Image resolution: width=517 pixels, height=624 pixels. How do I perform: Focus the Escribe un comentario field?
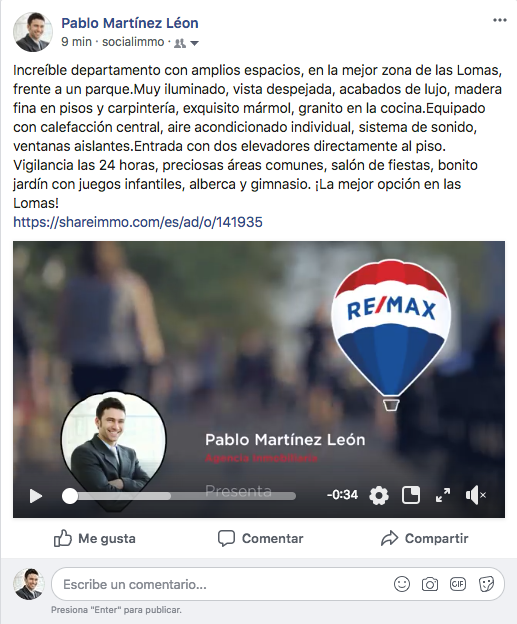223,584
